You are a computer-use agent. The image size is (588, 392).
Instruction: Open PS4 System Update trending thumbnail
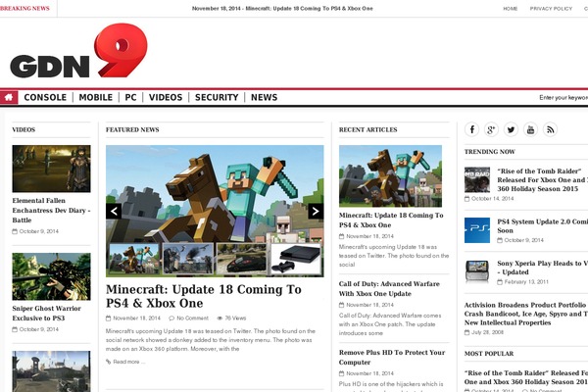coord(477,230)
